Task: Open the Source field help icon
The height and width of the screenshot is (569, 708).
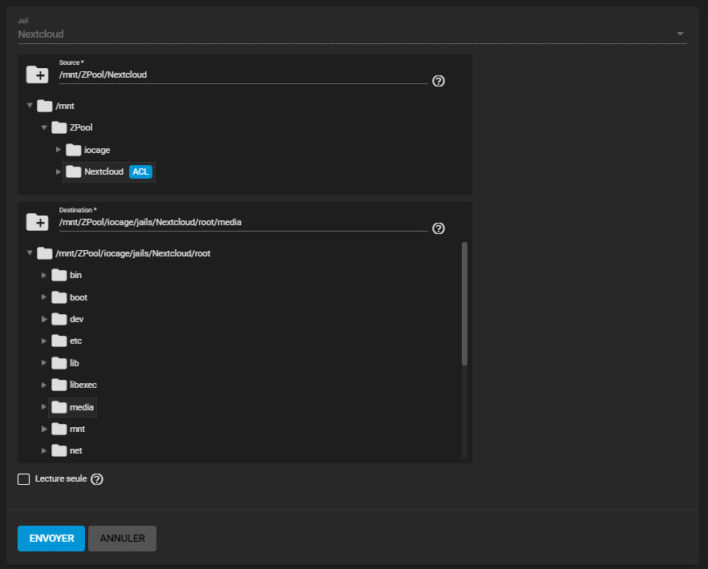Action: click(438, 81)
